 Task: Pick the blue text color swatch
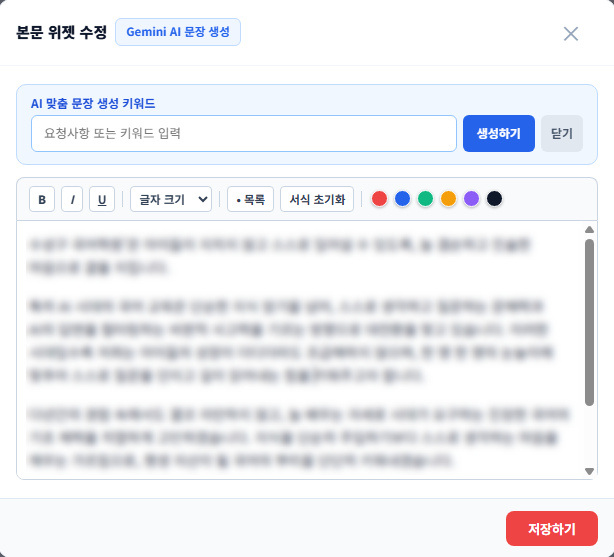[402, 199]
